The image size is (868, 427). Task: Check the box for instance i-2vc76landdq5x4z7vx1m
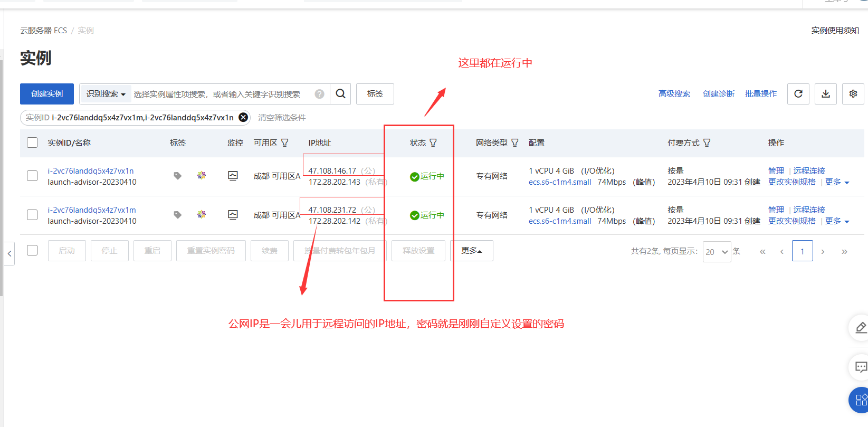point(32,215)
